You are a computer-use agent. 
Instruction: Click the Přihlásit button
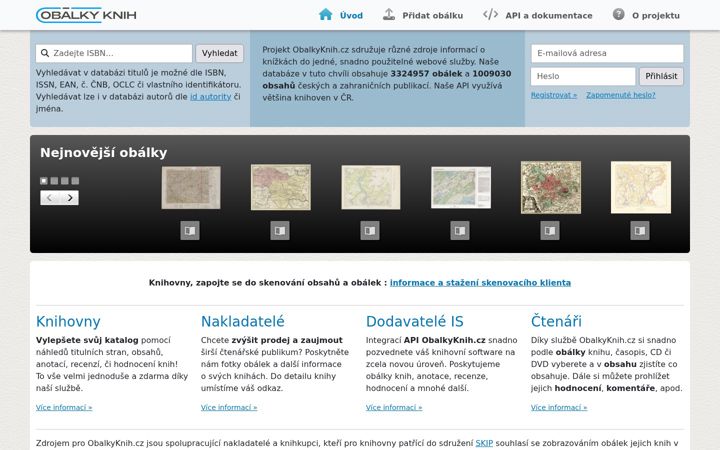click(x=661, y=76)
